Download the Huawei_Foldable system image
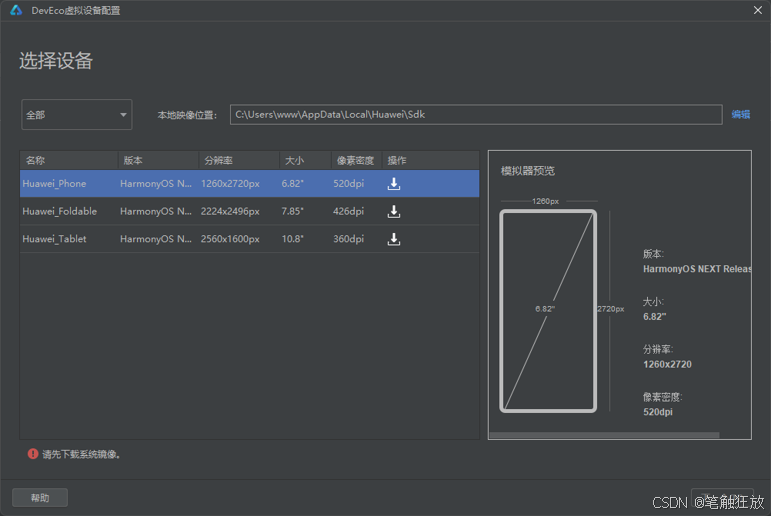Image resolution: width=772 pixels, height=517 pixels. click(x=393, y=211)
